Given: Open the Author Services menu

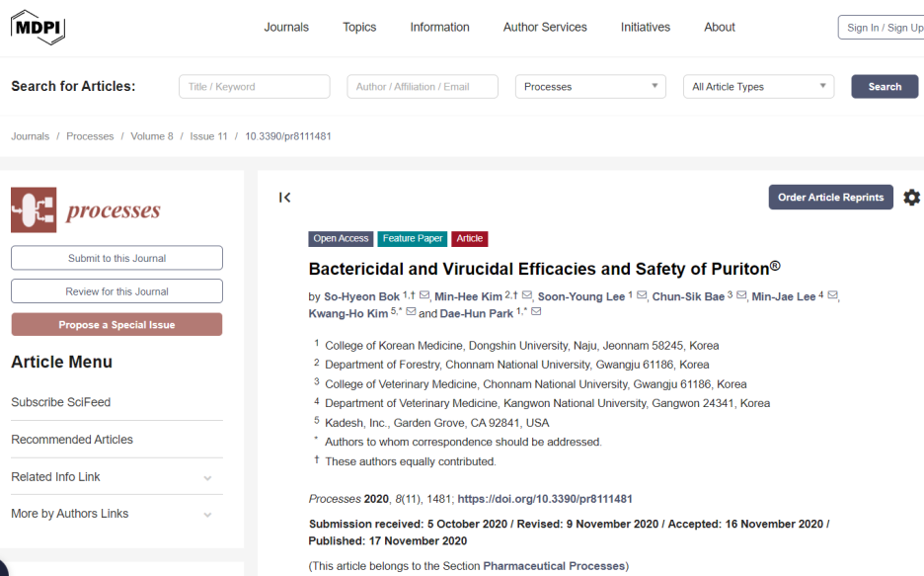Looking at the screenshot, I should 545,27.
